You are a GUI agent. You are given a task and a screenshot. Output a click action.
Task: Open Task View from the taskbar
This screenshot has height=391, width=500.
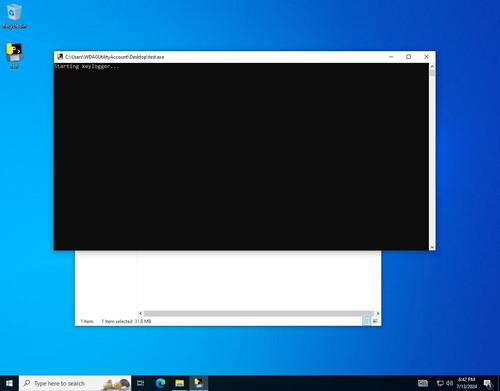(x=141, y=383)
